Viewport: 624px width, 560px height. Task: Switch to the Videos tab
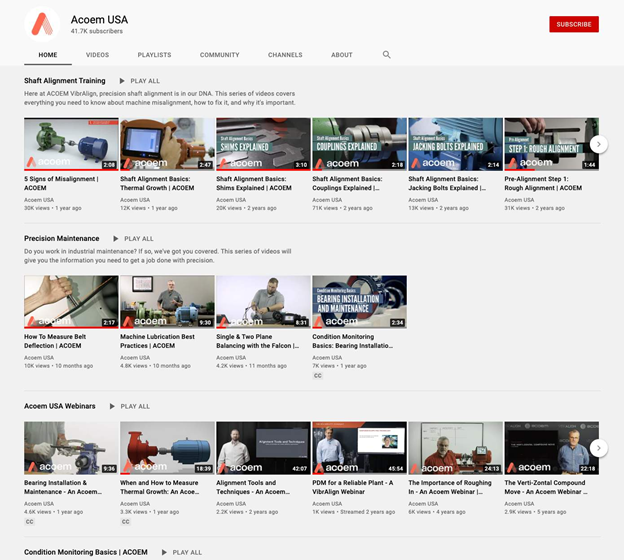97,55
